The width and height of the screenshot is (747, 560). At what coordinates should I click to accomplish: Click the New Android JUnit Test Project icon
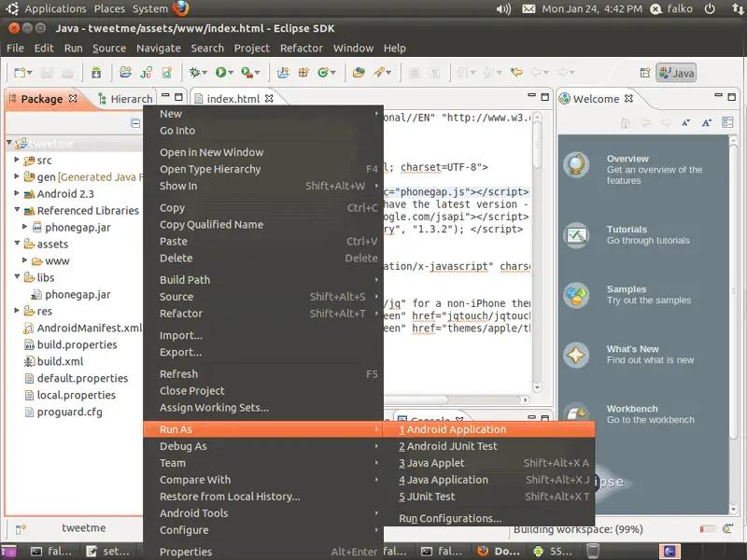[x=147, y=73]
